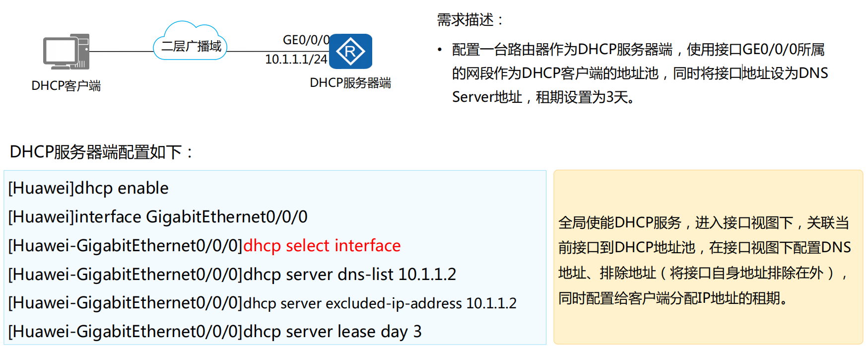Click the "dhcp enable" command line
Viewport: 868px width, 352px height.
pos(88,188)
